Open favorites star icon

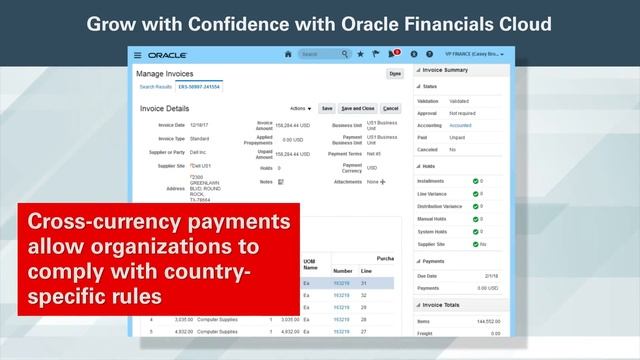tap(360, 54)
